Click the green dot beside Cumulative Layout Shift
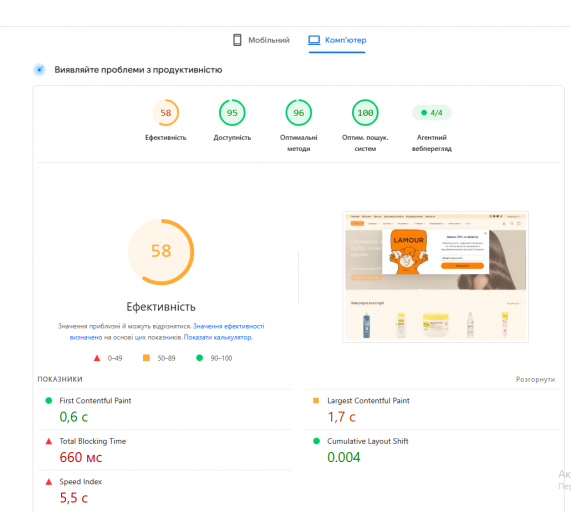The image size is (571, 512). (x=316, y=441)
